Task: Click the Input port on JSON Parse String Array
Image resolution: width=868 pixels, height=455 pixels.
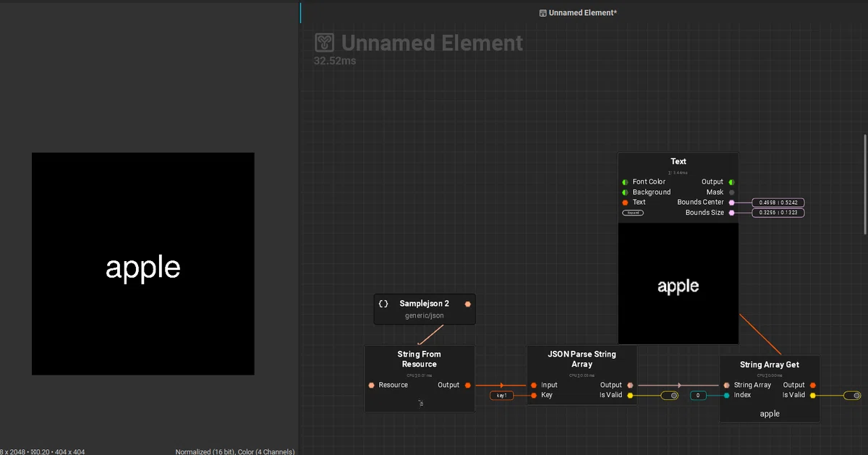Action: [x=534, y=385]
